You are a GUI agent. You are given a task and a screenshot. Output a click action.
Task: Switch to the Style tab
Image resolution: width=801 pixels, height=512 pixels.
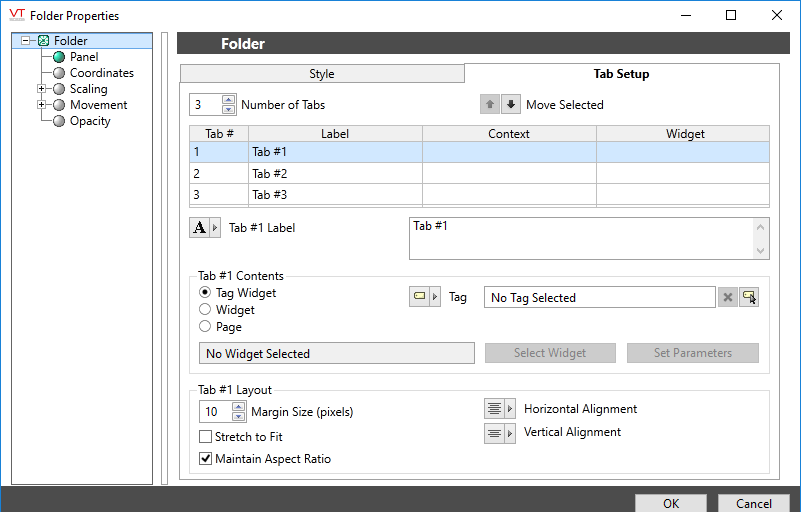click(x=322, y=74)
